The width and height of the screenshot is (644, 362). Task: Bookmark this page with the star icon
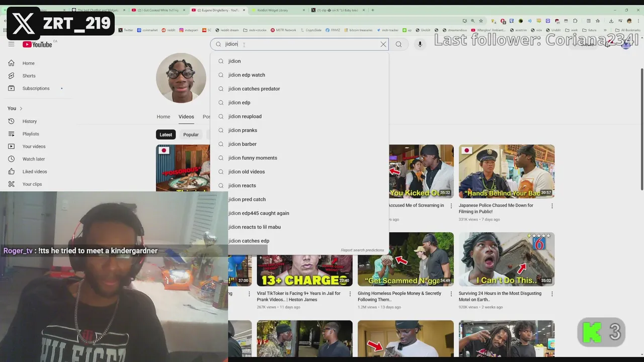pyautogui.click(x=481, y=21)
